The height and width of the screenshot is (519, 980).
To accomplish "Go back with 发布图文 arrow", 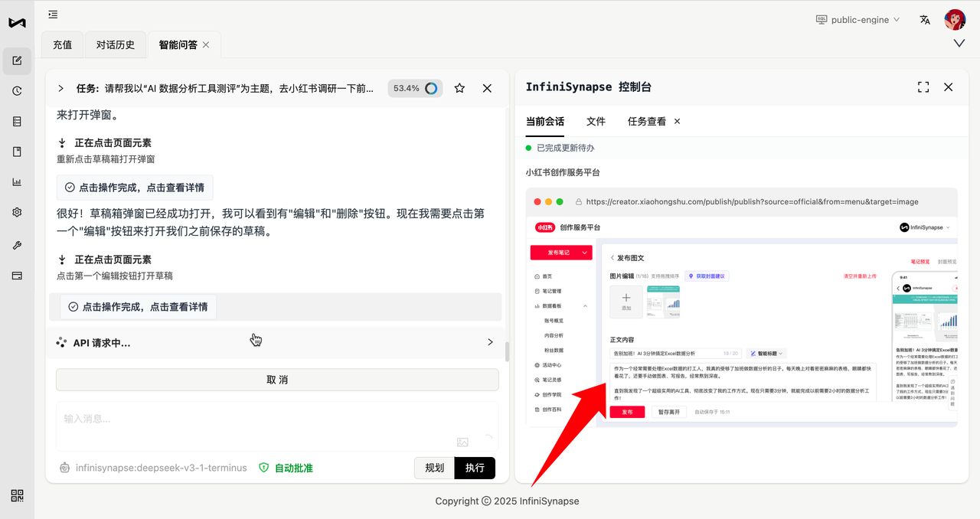I will pyautogui.click(x=612, y=259).
